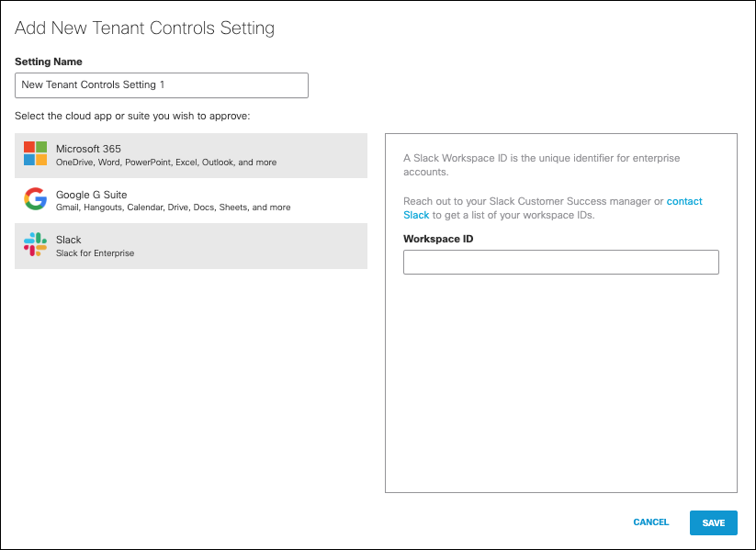Click the Setting Name label

49,62
